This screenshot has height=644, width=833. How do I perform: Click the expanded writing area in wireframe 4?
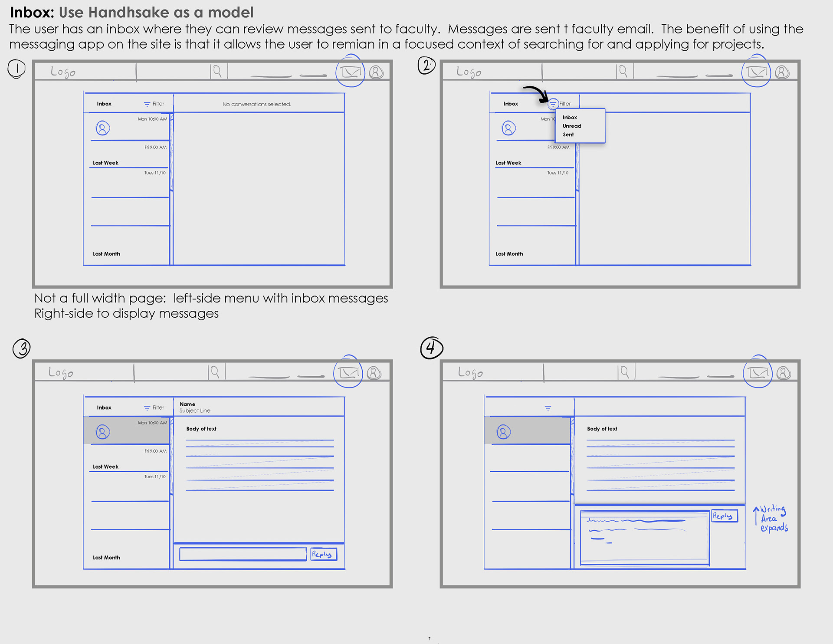[645, 538]
